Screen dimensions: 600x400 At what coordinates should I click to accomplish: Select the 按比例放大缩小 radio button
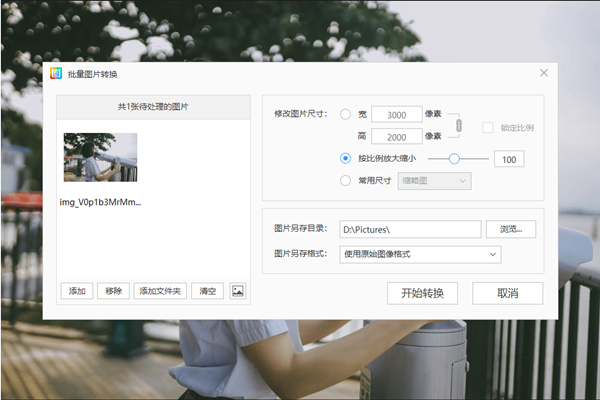(x=345, y=158)
